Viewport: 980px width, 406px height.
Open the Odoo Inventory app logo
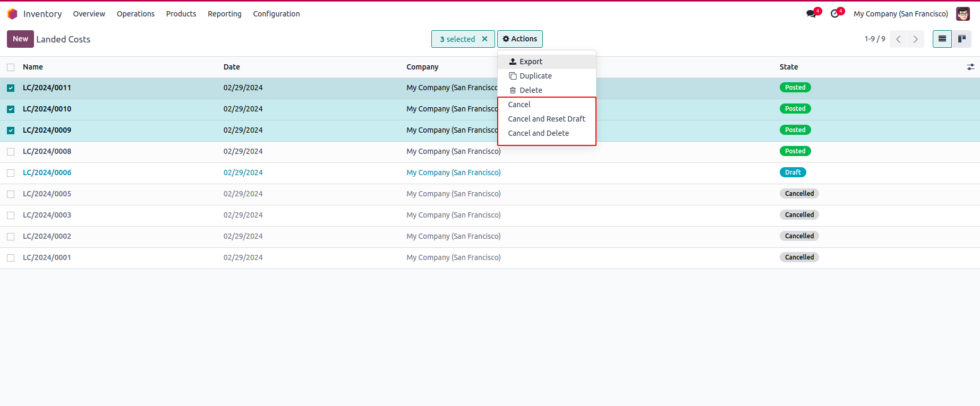[x=12, y=14]
